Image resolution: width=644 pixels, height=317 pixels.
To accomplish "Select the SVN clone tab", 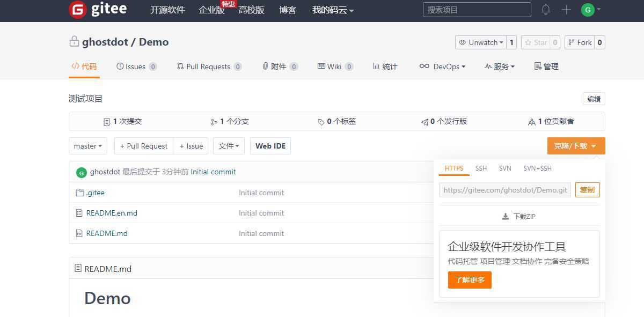I will pos(505,168).
